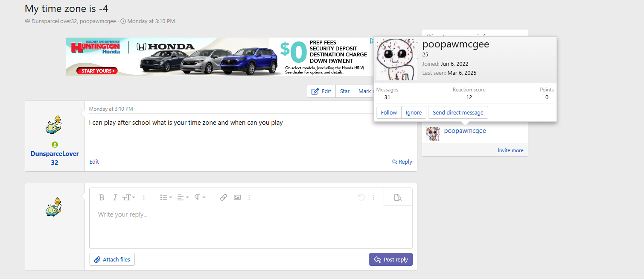The height and width of the screenshot is (279, 644).
Task: Expand the list options dropdown
Action: pyautogui.click(x=166, y=197)
